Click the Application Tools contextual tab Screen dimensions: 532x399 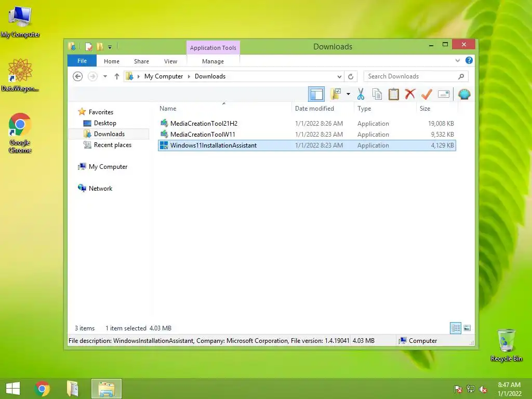213,47
